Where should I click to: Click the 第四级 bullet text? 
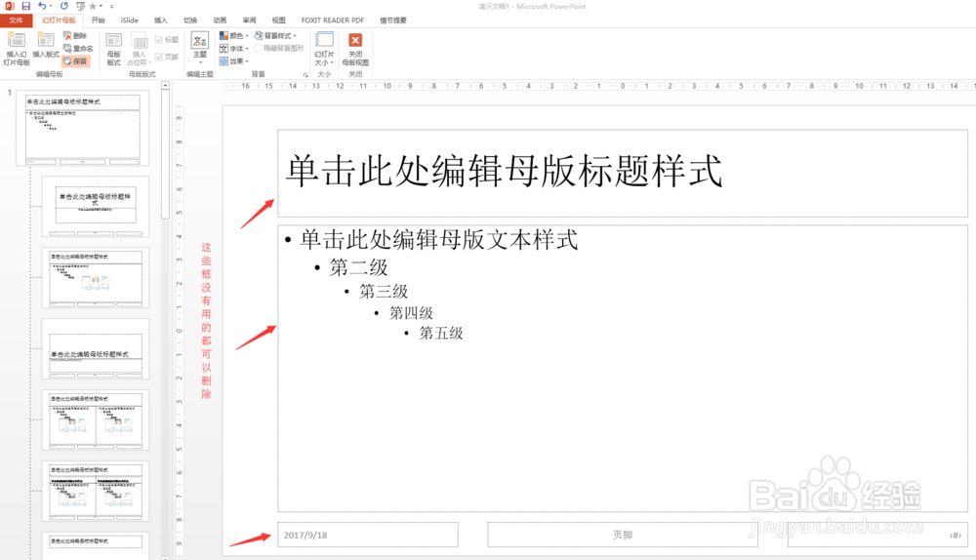point(411,313)
